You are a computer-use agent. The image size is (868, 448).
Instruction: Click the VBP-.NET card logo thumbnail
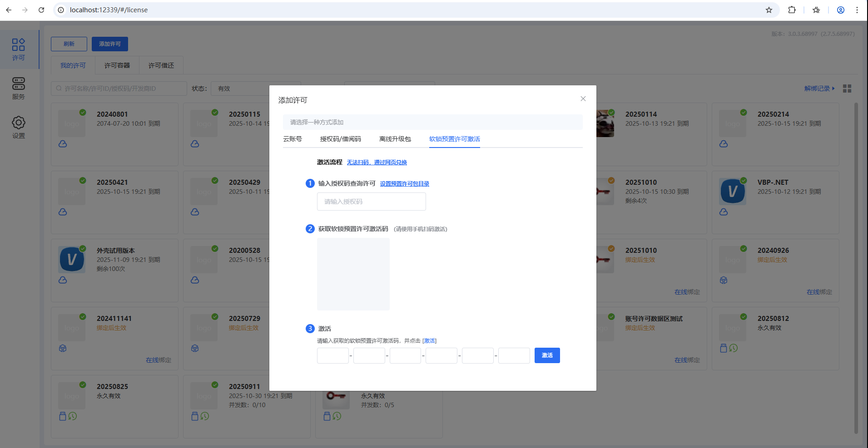(733, 192)
